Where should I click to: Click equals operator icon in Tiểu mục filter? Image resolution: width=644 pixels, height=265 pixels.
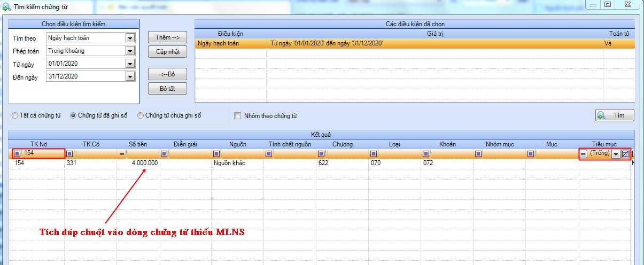tap(584, 154)
